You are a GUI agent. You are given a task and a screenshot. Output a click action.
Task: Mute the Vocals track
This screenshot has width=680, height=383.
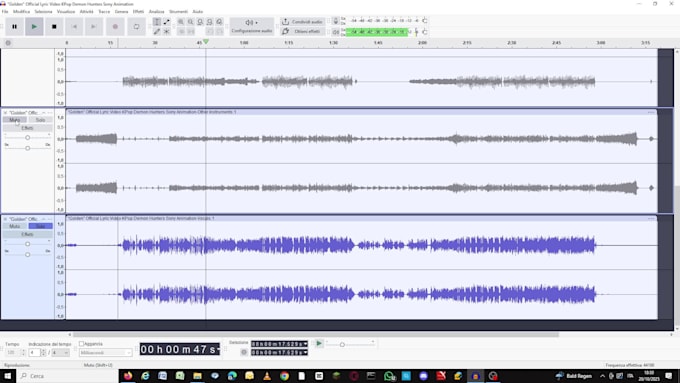pyautogui.click(x=15, y=226)
